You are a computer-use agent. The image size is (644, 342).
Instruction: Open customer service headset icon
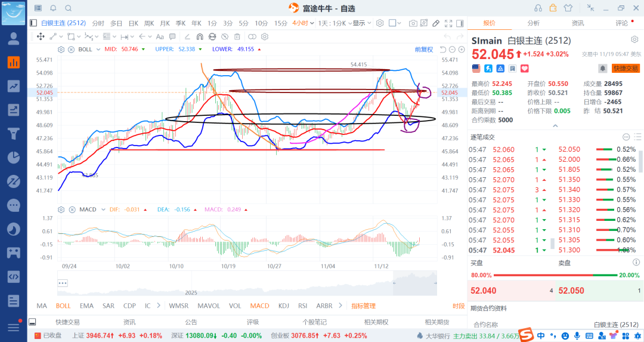[538, 8]
